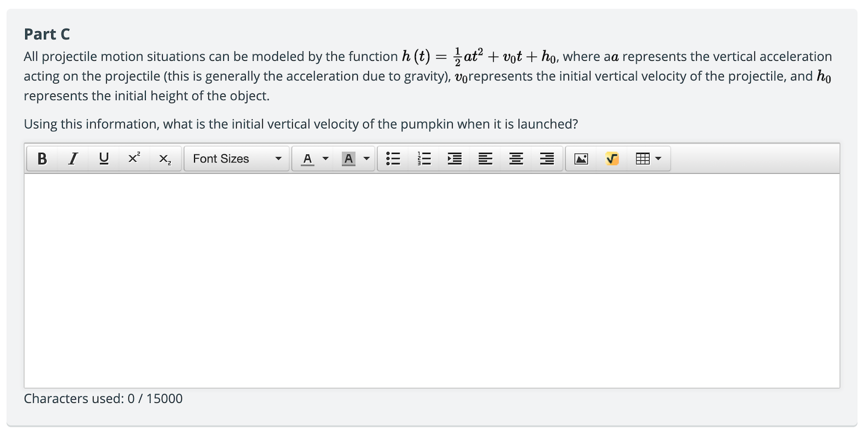Apply the text color button
Image resolution: width=868 pixels, height=442 pixels.
pyautogui.click(x=307, y=159)
